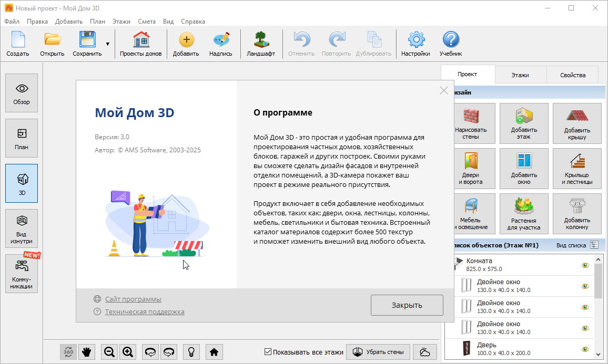The width and height of the screenshot is (608, 364).
Task: Select Комната 825.0 x 575.0 row
Action: pos(524,265)
